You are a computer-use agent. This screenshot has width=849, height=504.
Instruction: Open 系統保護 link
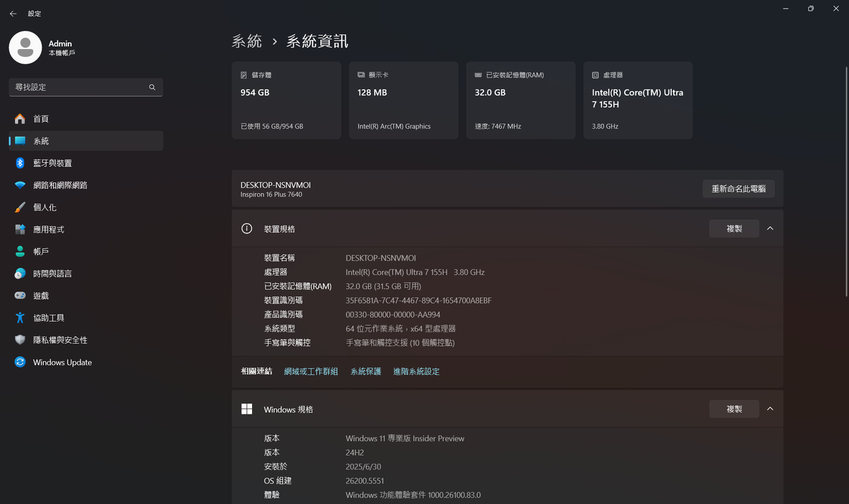tap(366, 371)
